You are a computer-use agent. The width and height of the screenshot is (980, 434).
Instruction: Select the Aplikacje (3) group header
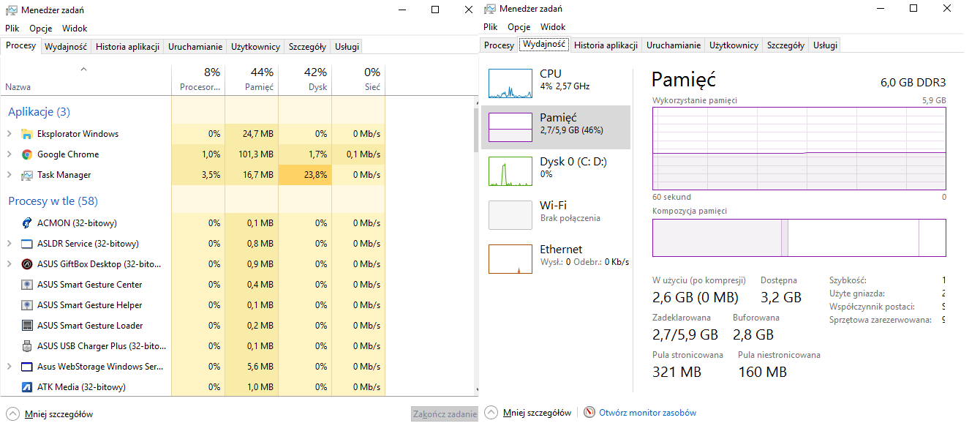pyautogui.click(x=39, y=112)
